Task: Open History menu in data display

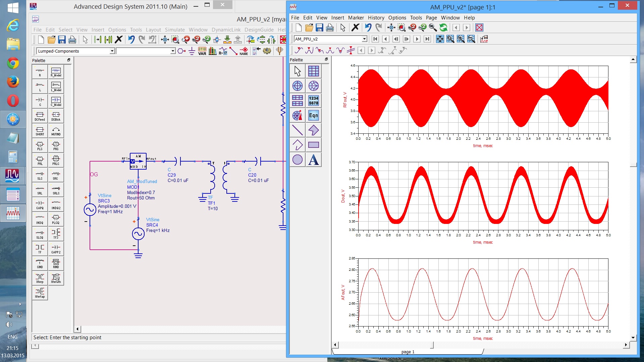Action: click(x=376, y=18)
